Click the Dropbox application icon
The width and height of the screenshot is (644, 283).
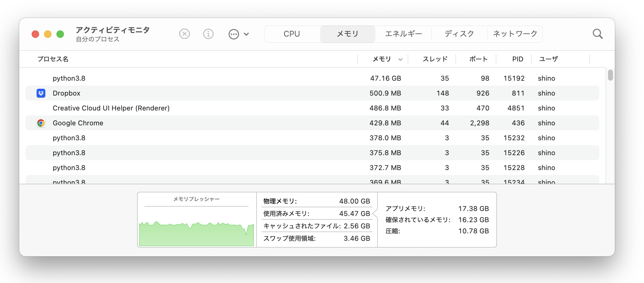tap(41, 93)
